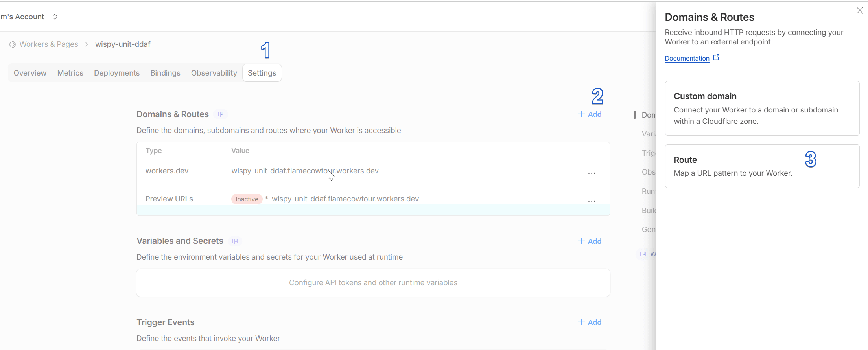868x350 pixels.
Task: Open docs icon beside Variables and Secrets
Action: 235,241
